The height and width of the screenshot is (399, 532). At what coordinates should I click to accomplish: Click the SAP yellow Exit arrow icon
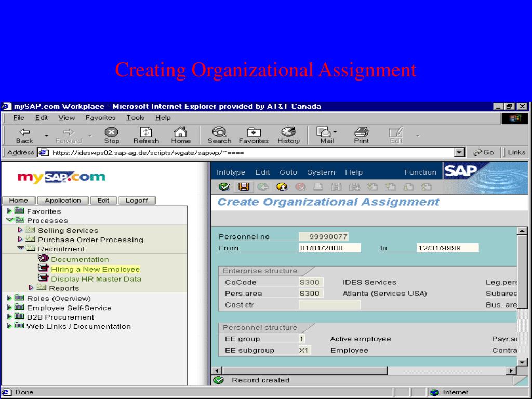(282, 187)
